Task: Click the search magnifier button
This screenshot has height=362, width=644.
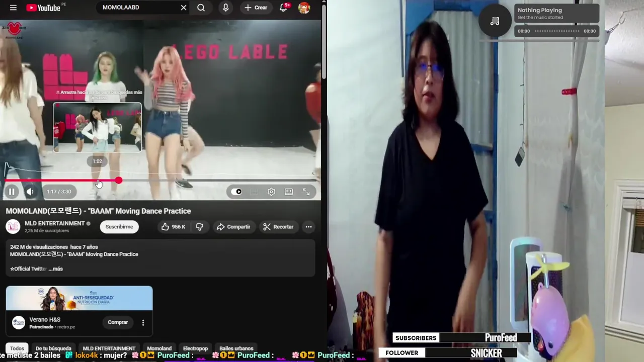Action: tap(201, 8)
